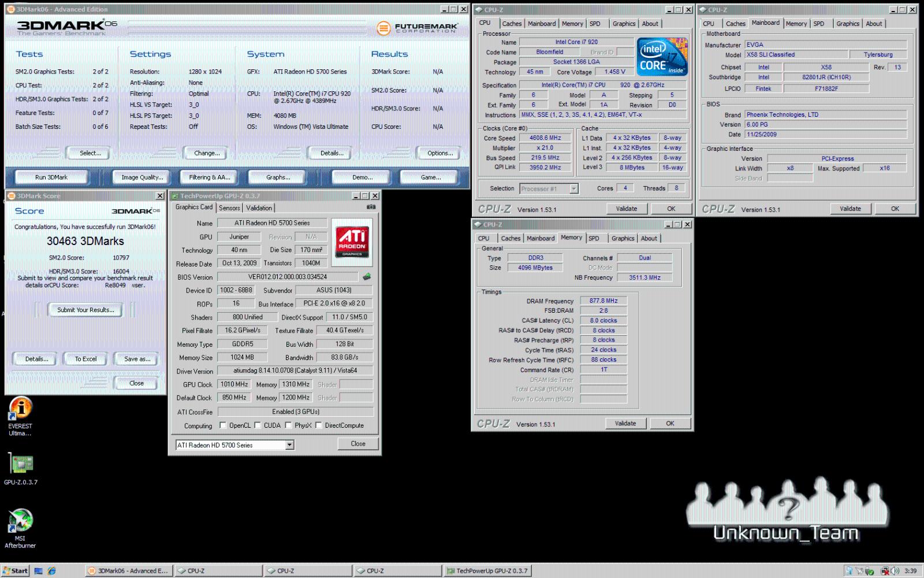This screenshot has height=578, width=924.
Task: Open Graphics tab in CPU-Z memory window
Action: (x=623, y=238)
